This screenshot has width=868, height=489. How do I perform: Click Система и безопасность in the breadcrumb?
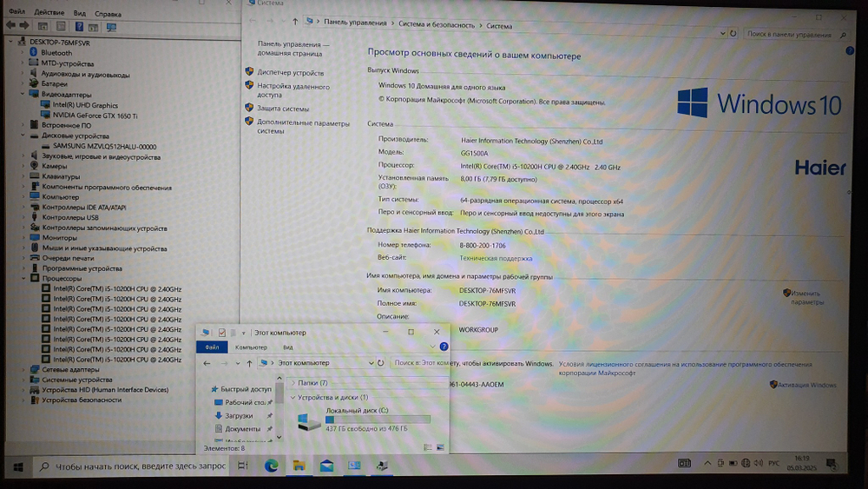coord(437,25)
